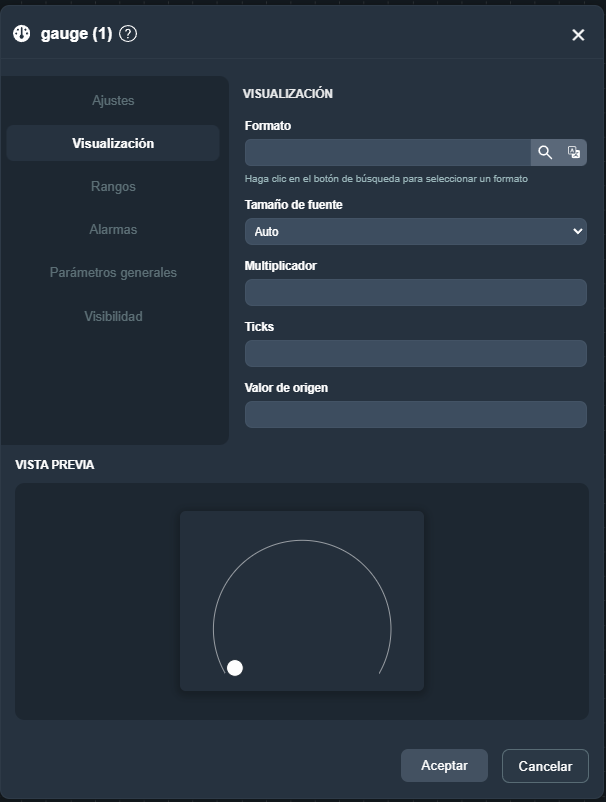Viewport: 606px width, 802px height.
Task: Open the Ajustes tab
Action: pos(113,101)
